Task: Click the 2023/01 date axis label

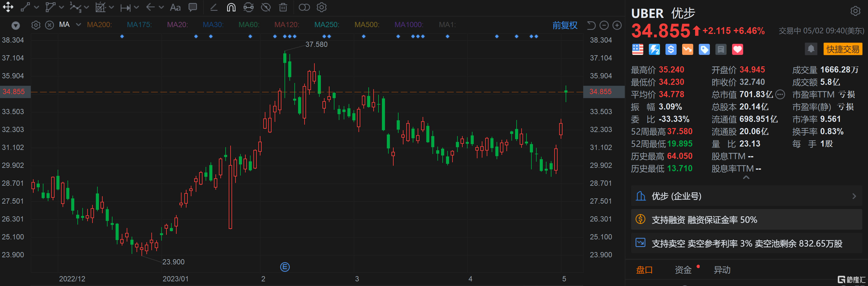Action: (176, 279)
